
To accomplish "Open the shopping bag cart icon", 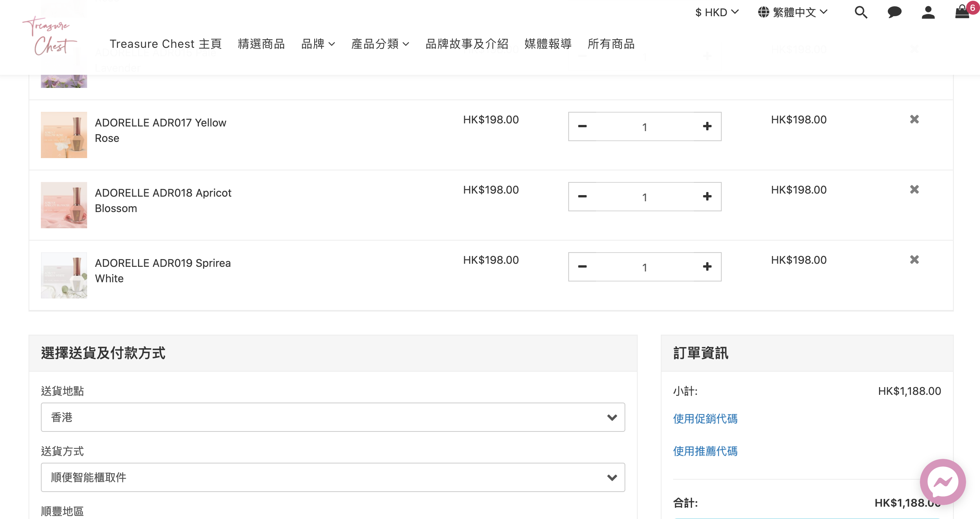I will [x=963, y=12].
